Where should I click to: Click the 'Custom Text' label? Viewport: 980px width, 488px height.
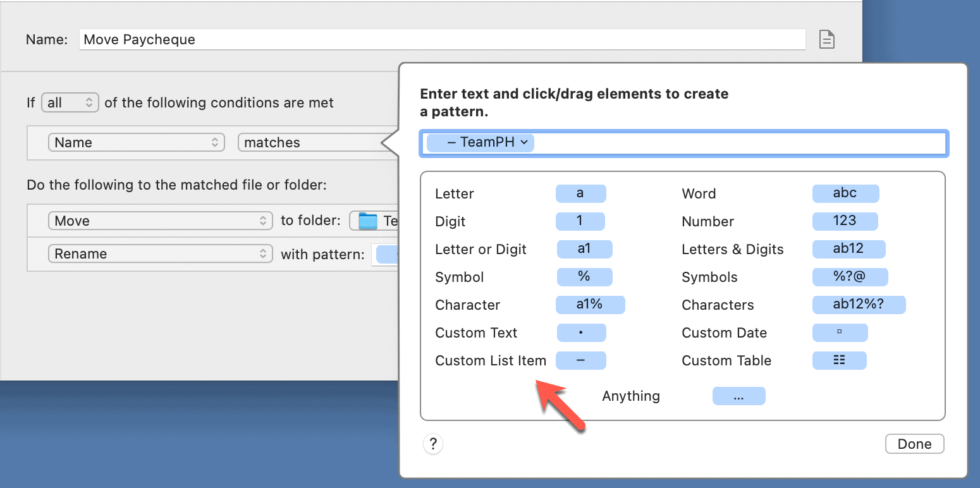pyautogui.click(x=476, y=332)
